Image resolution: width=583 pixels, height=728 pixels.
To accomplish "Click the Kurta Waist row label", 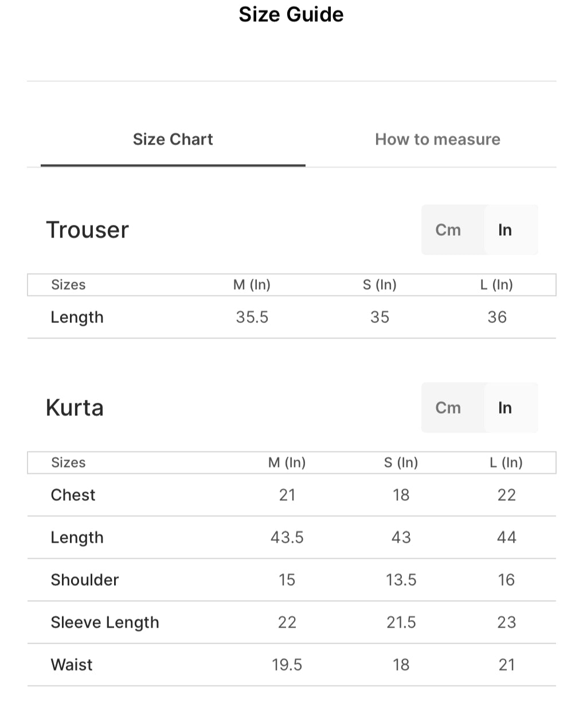I will point(72,665).
